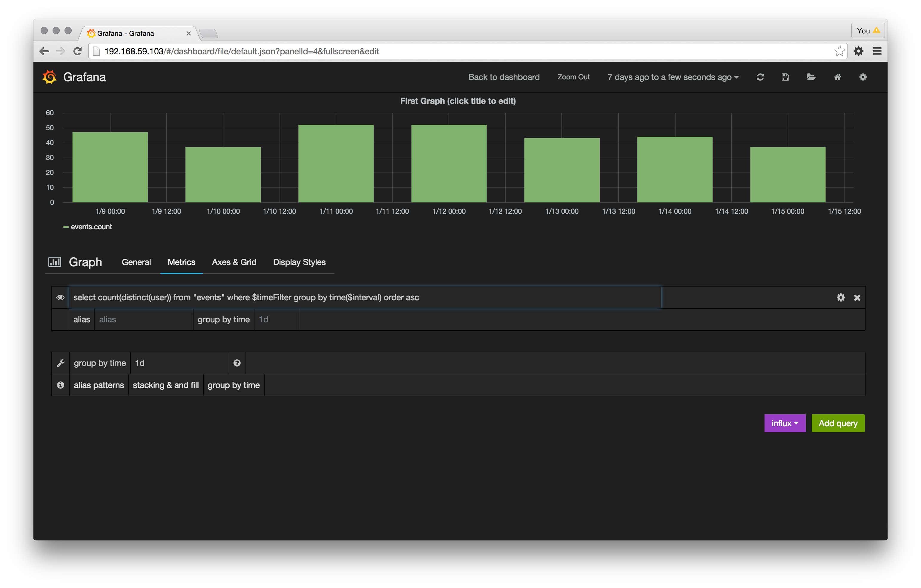Save the current dashboard
The height and width of the screenshot is (588, 921).
coord(785,77)
